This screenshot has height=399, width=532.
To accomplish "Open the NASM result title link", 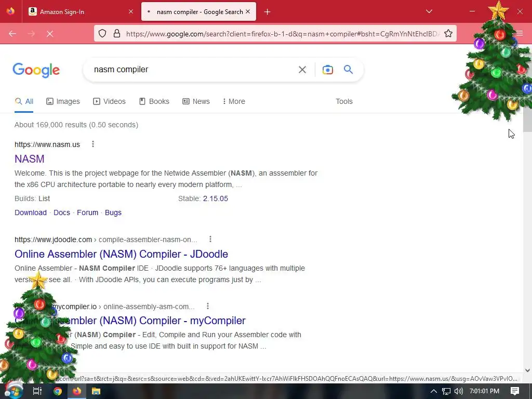I will point(30,159).
